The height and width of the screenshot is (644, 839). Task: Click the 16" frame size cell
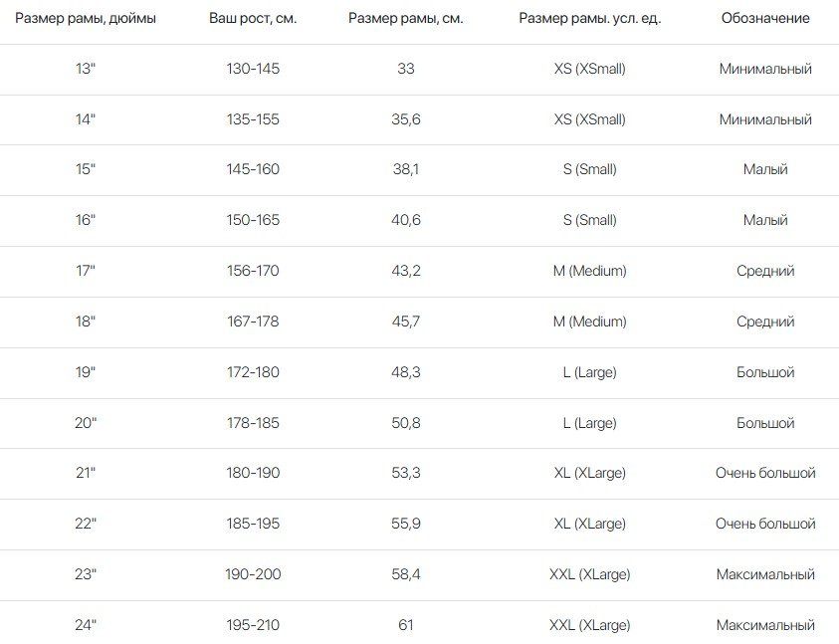pos(86,221)
